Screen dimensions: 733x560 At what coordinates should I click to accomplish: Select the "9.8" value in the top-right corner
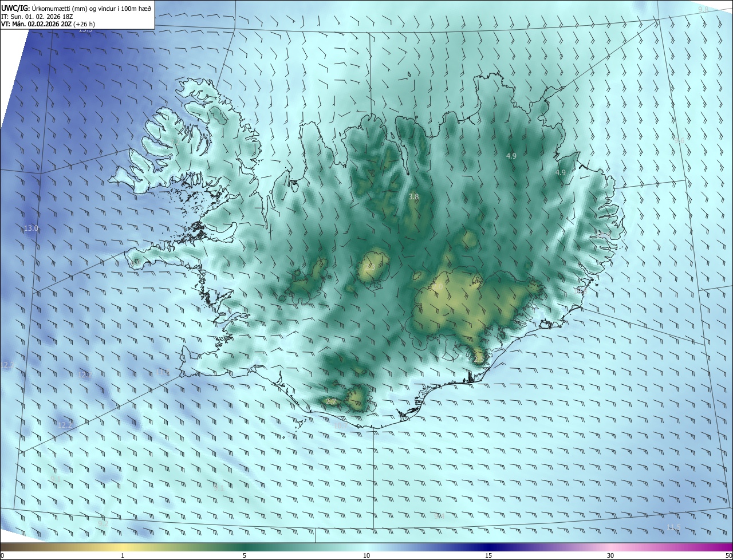tap(704, 9)
